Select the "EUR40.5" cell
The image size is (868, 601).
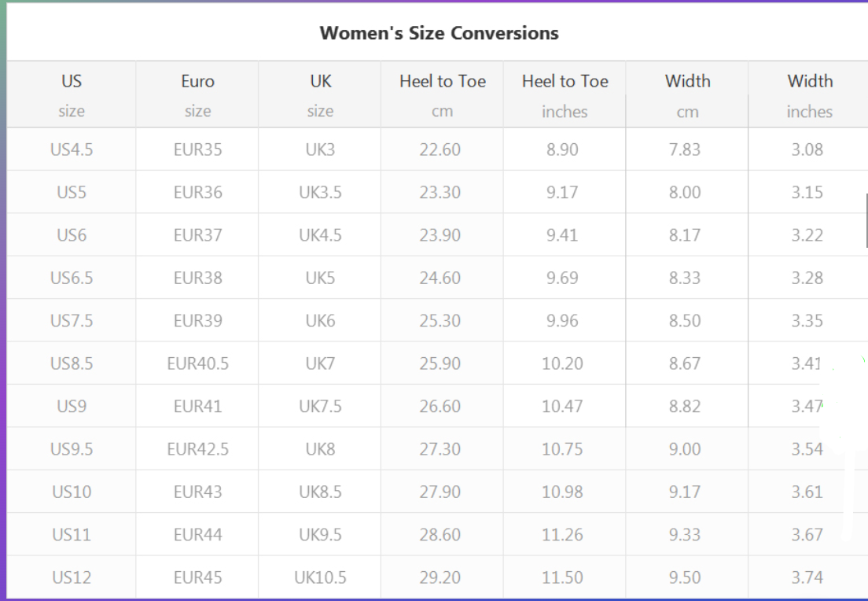(x=197, y=363)
